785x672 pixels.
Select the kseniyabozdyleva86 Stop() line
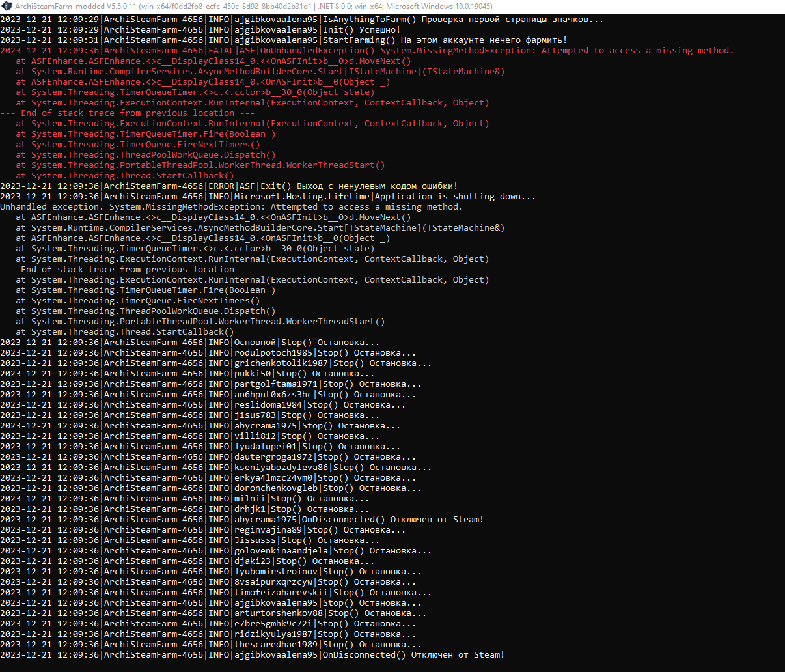216,468
